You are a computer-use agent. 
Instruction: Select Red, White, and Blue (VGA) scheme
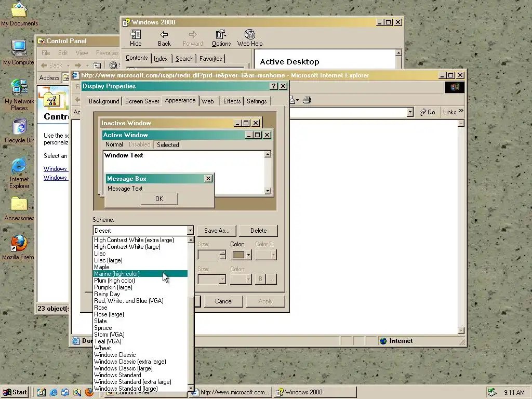[140, 301]
